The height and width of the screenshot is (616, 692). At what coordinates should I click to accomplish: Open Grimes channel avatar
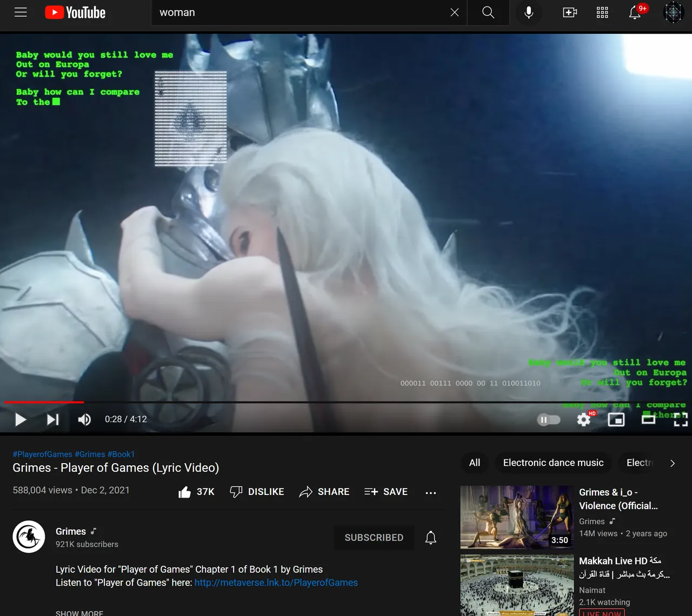29,537
